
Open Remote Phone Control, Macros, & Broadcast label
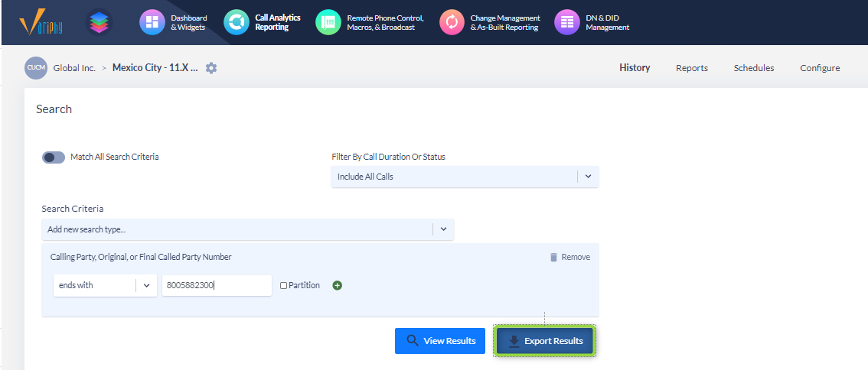coord(385,23)
